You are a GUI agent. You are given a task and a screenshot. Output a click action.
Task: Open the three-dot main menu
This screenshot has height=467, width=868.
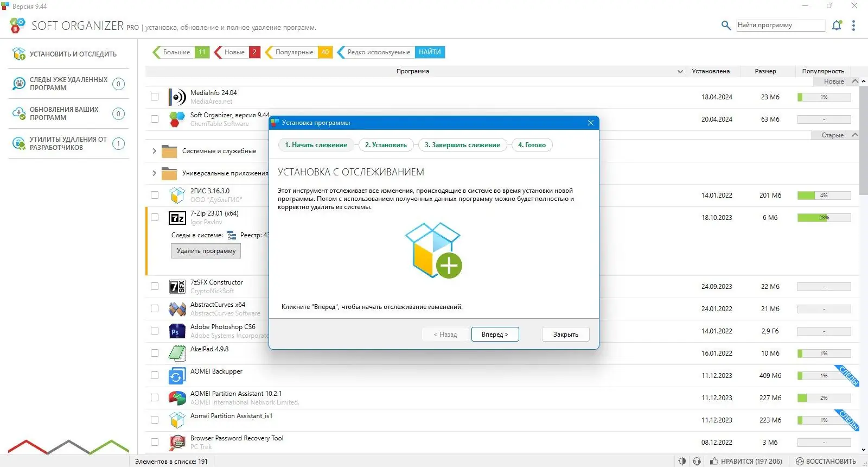click(853, 26)
